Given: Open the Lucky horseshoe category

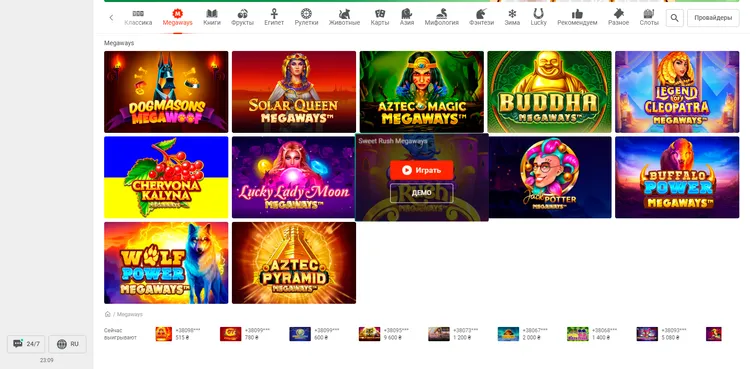Looking at the screenshot, I should 539,18.
